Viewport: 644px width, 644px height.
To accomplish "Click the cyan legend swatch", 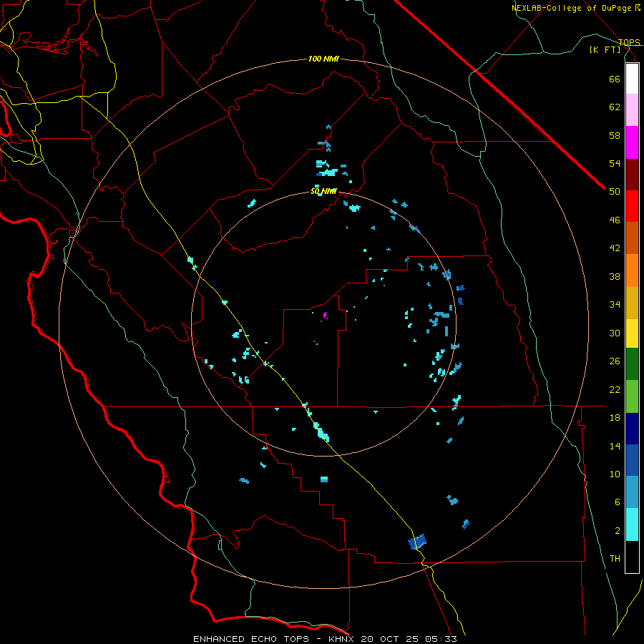I will pyautogui.click(x=632, y=525).
